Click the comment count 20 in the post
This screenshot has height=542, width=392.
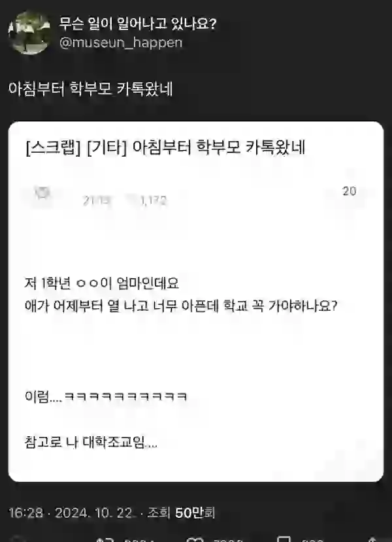click(x=349, y=191)
